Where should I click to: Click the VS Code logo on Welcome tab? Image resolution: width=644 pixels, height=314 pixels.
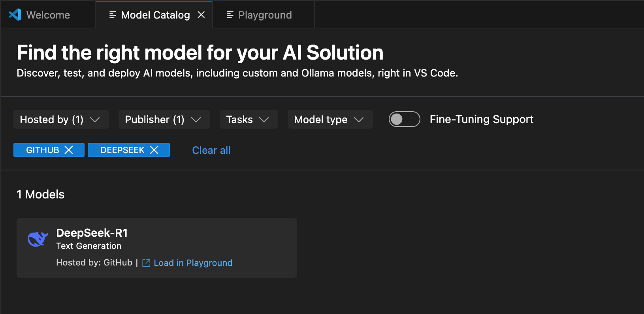[x=15, y=15]
